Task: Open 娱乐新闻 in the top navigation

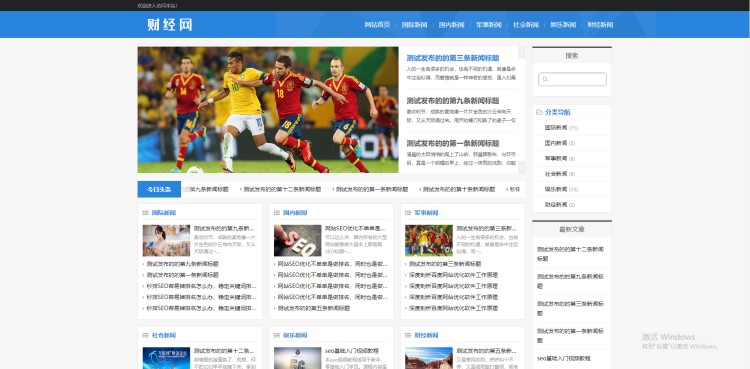Action: pyautogui.click(x=563, y=25)
